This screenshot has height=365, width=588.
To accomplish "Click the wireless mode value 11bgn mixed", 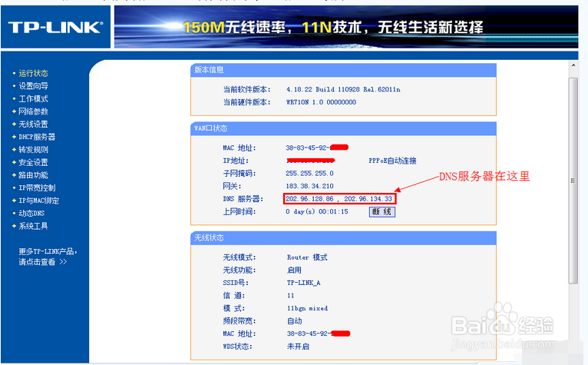I will pyautogui.click(x=308, y=308).
